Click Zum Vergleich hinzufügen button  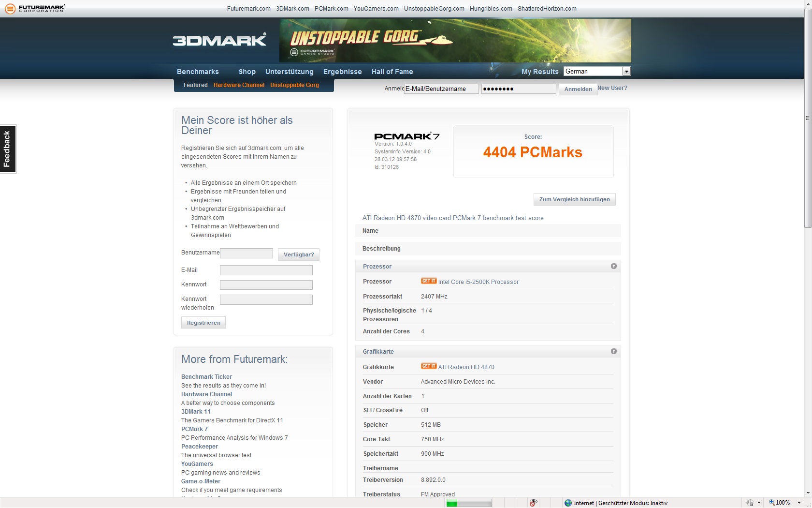[x=574, y=199]
